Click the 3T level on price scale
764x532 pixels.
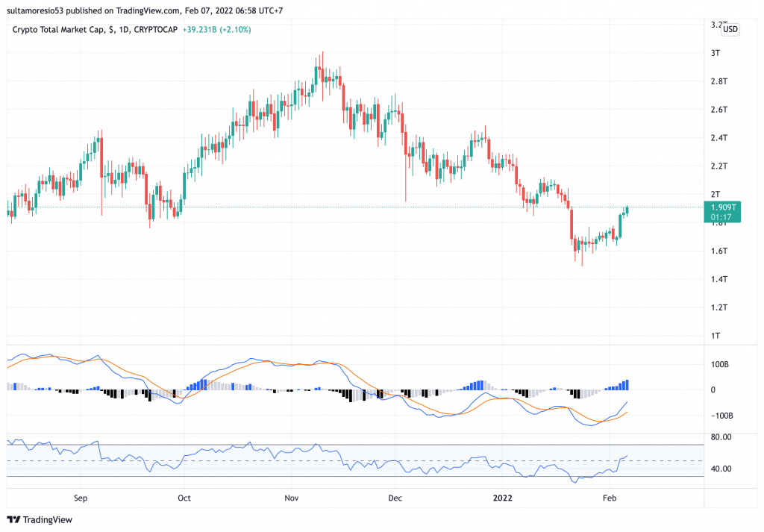click(716, 53)
